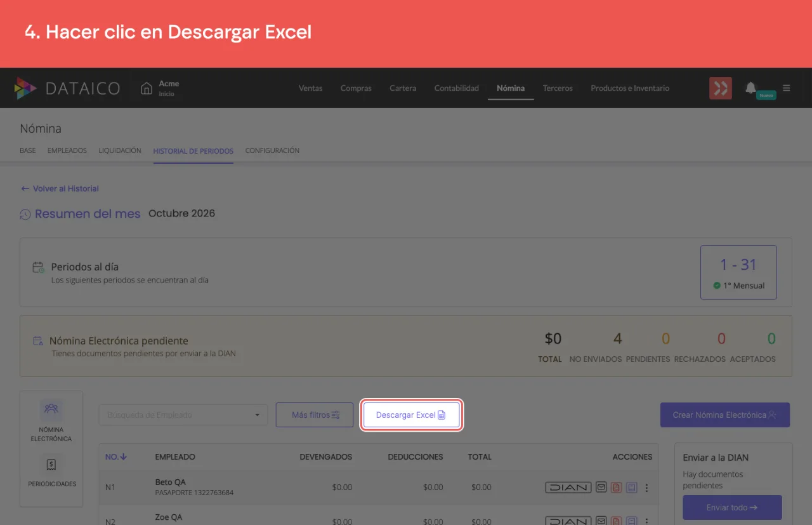
Task: Open the three-dot menu for Zoe QA
Action: pyautogui.click(x=647, y=521)
